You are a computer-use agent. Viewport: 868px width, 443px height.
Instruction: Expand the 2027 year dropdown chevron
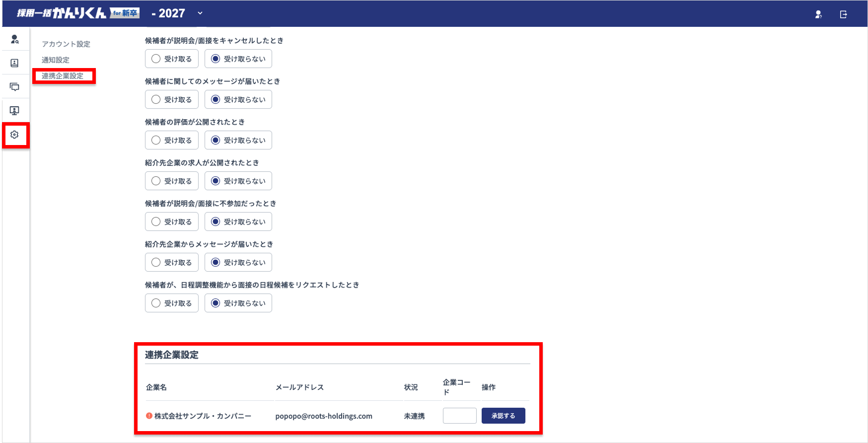click(x=200, y=13)
